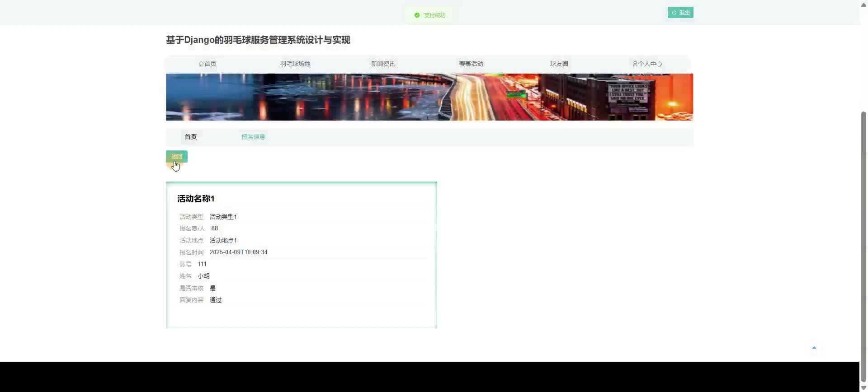This screenshot has height=392, width=868.
Task: Click the 活动名称1 card heading
Action: pyautogui.click(x=196, y=199)
